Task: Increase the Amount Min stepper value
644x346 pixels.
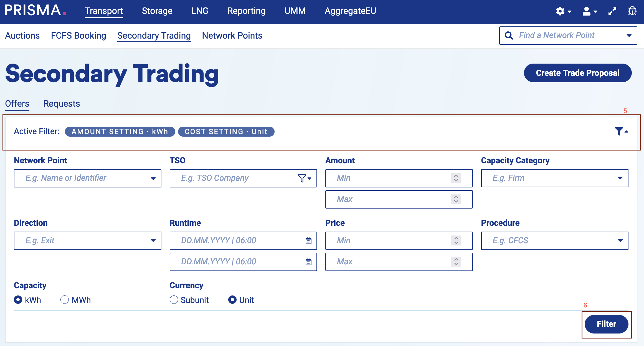Action: click(x=456, y=175)
